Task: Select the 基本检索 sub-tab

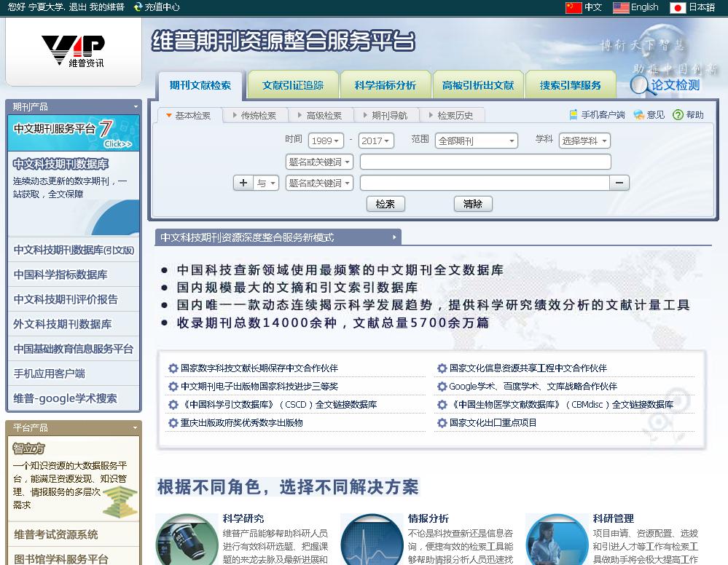Action: [x=189, y=116]
